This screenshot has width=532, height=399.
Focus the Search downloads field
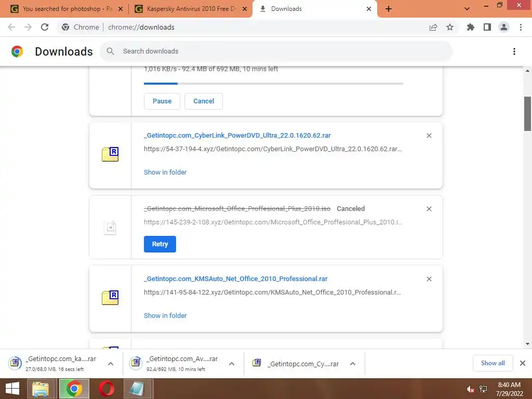(276, 51)
